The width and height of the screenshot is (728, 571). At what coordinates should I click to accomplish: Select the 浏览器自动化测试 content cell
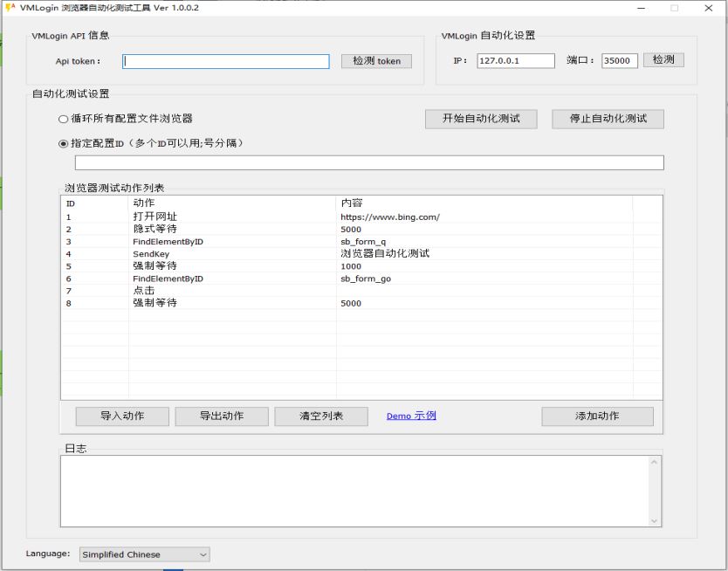tap(385, 254)
